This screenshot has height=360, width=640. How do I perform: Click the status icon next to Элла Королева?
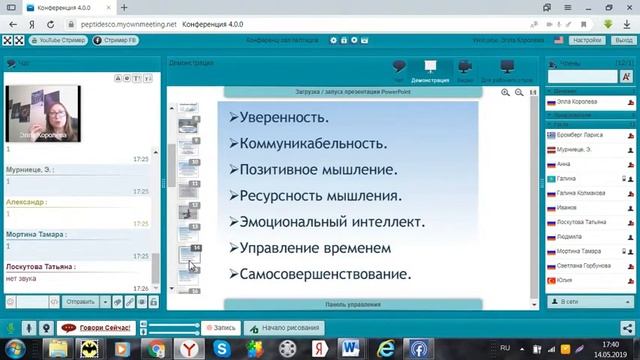(x=631, y=102)
